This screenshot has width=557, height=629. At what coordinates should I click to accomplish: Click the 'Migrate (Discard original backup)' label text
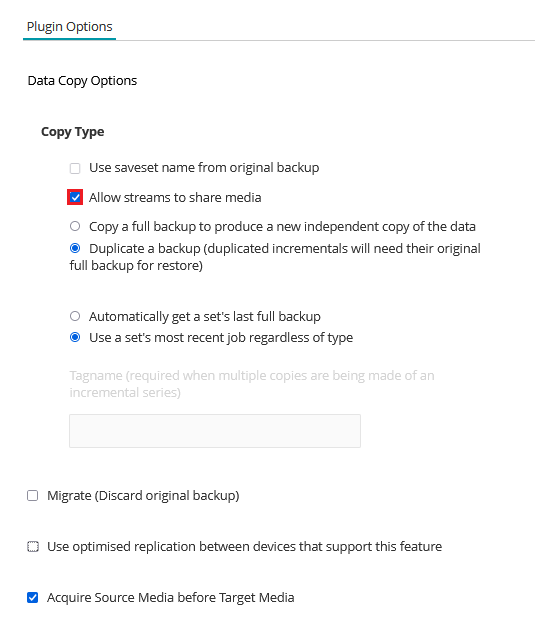click(x=143, y=496)
